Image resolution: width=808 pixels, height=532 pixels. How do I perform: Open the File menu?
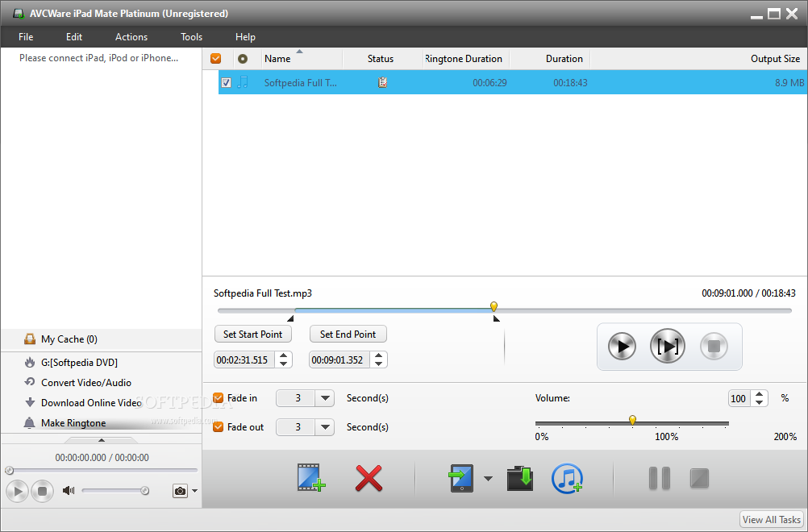point(26,37)
